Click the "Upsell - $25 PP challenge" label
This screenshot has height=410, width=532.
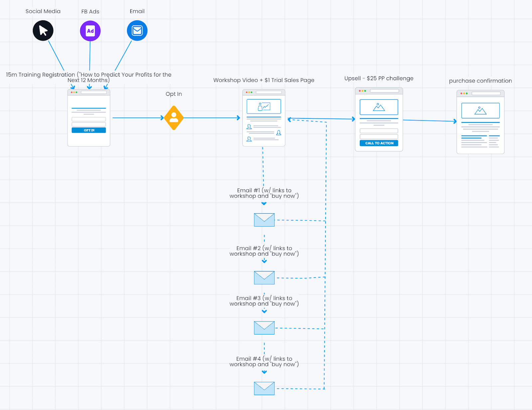tap(379, 79)
